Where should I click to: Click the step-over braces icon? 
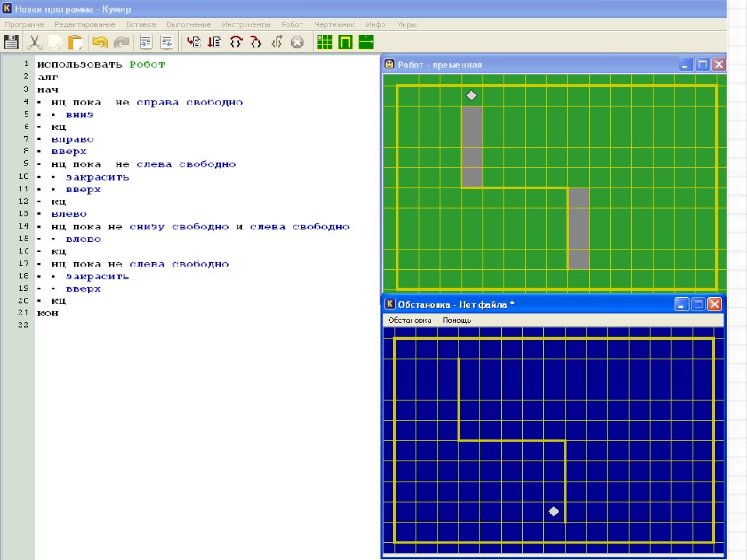pos(236,42)
